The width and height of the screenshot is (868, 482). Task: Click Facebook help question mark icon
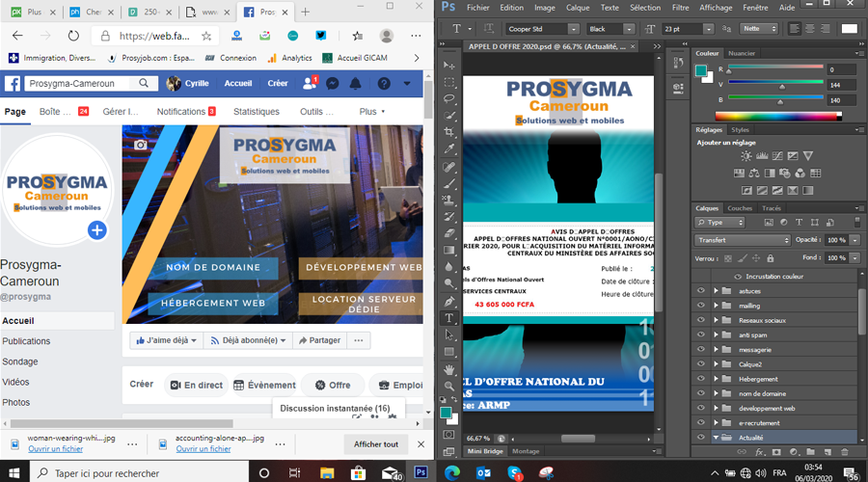pos(384,84)
